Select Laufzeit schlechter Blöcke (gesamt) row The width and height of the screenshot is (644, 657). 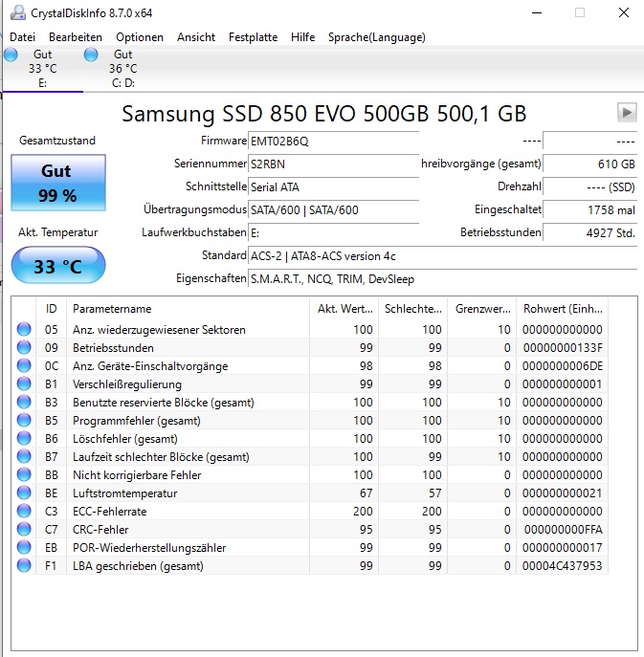310,457
